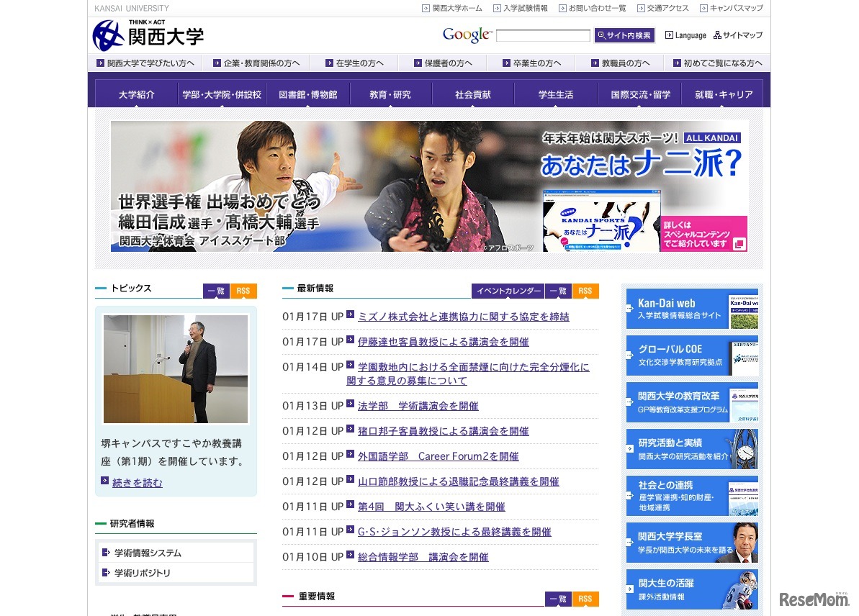Open the イベントカレンダー button
The width and height of the screenshot is (859, 616).
pos(508,291)
